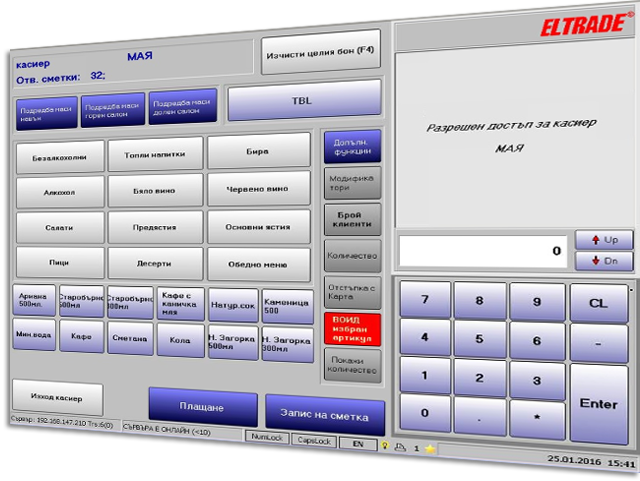Tap keypad digit 5

(x=480, y=339)
